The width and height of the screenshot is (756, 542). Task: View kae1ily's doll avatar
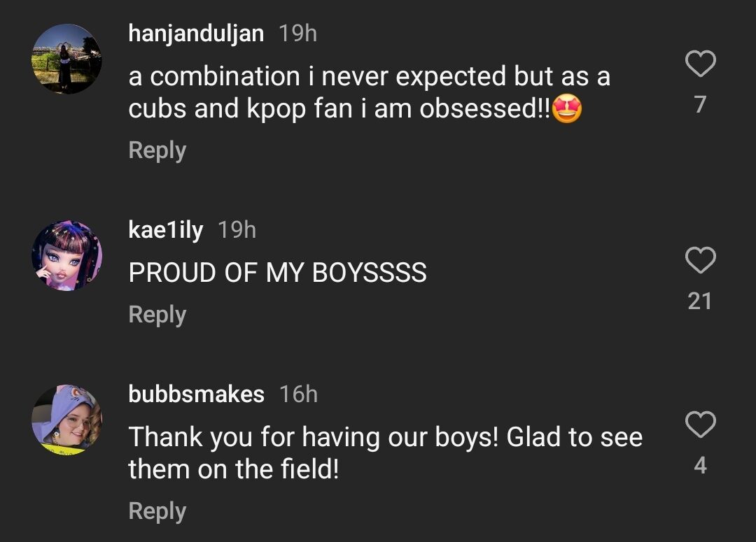(x=66, y=256)
